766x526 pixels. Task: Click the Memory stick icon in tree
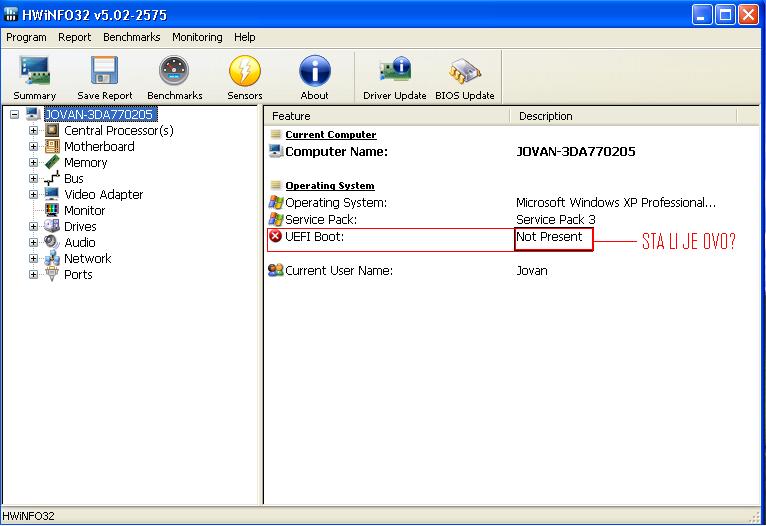(x=52, y=162)
